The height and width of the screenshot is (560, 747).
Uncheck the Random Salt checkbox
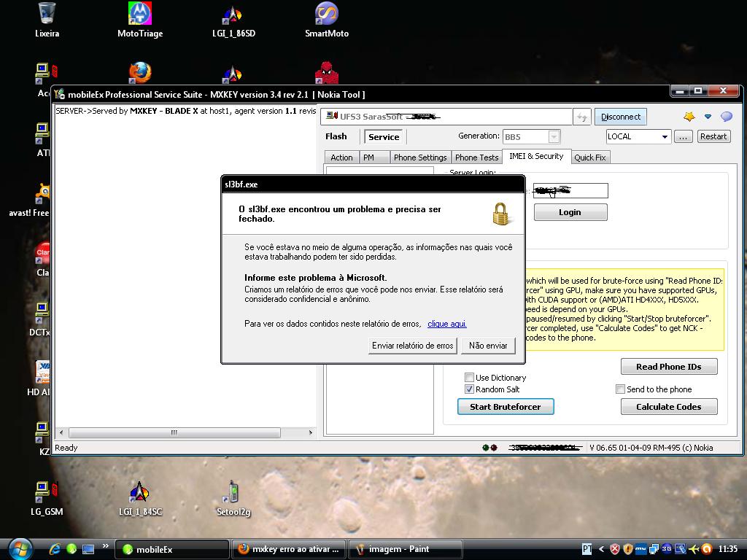click(x=469, y=389)
